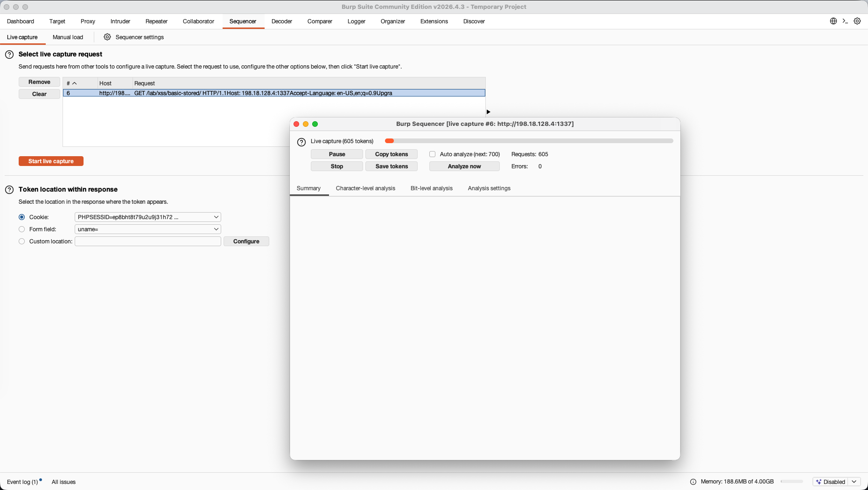
Task: Click the Analyze now button
Action: [x=464, y=166]
